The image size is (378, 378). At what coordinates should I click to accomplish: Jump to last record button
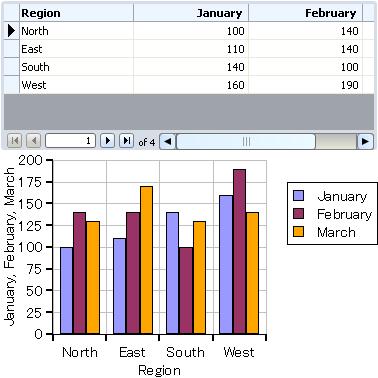126,141
